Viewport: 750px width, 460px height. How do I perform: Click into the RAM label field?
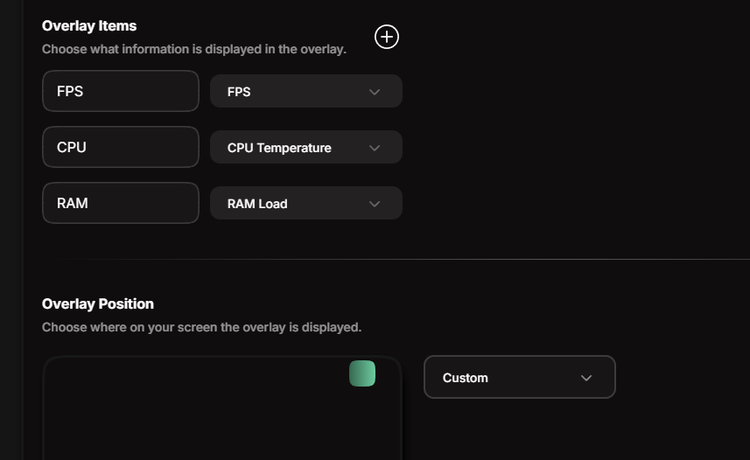(x=121, y=203)
